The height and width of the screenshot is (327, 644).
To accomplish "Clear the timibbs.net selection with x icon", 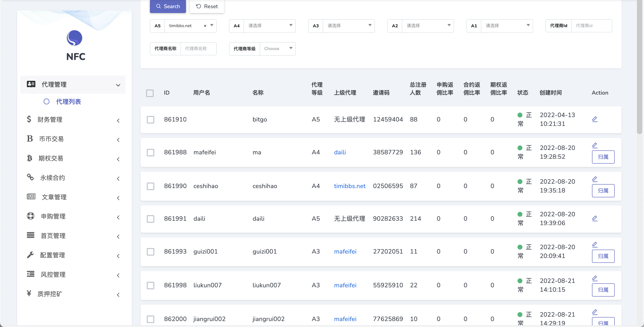I will point(205,26).
